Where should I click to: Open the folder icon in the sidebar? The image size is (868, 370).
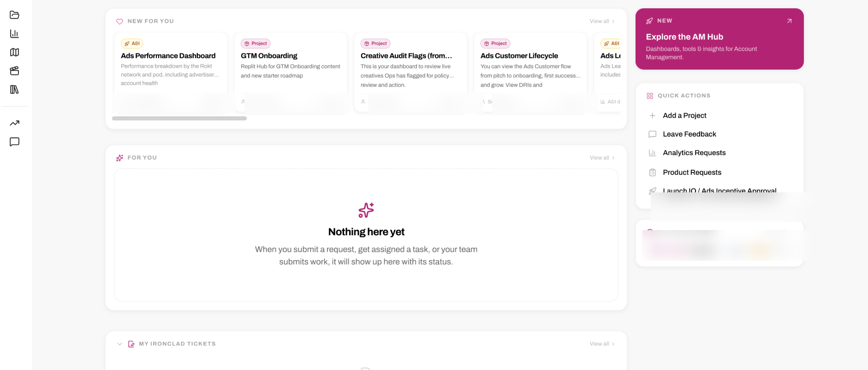pyautogui.click(x=14, y=15)
